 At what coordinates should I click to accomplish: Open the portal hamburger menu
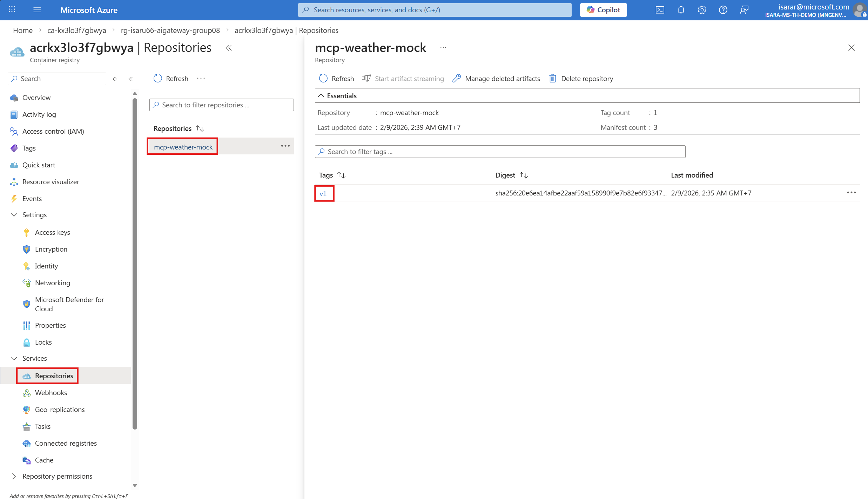[37, 10]
